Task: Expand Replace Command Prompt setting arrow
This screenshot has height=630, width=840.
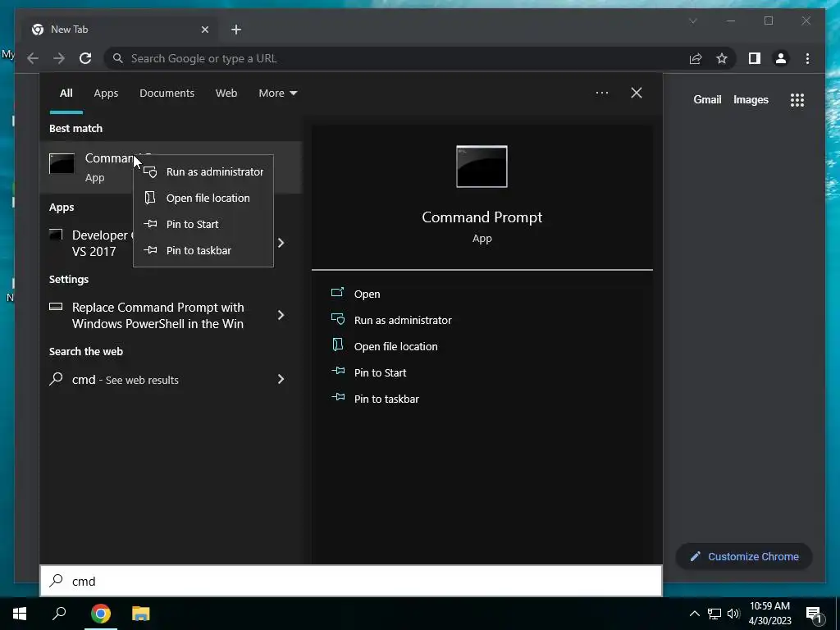Action: tap(281, 315)
